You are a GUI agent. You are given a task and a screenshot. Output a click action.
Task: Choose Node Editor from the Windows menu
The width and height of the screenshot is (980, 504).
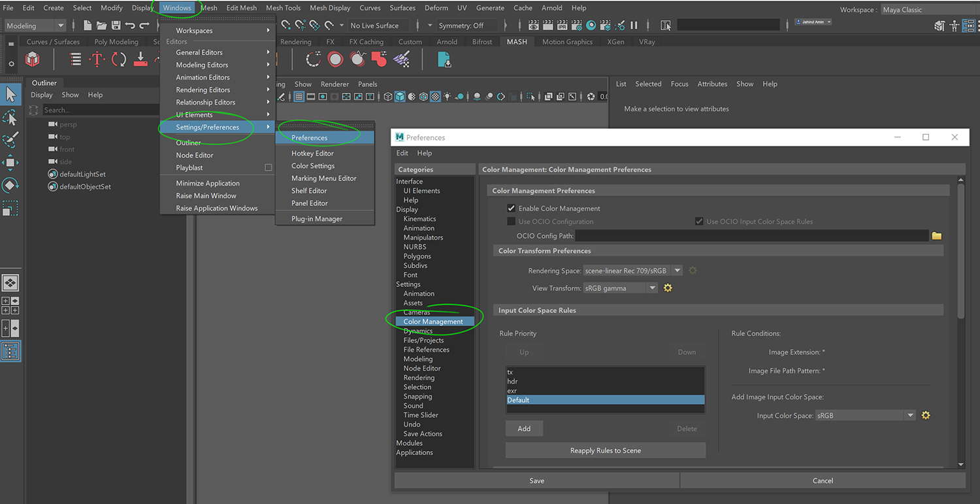(x=195, y=156)
